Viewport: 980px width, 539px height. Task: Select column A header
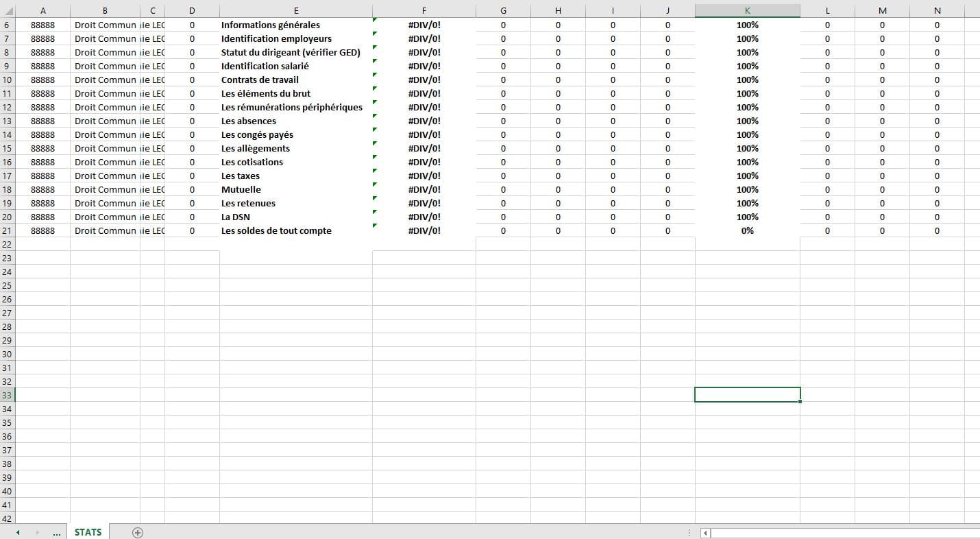point(43,11)
